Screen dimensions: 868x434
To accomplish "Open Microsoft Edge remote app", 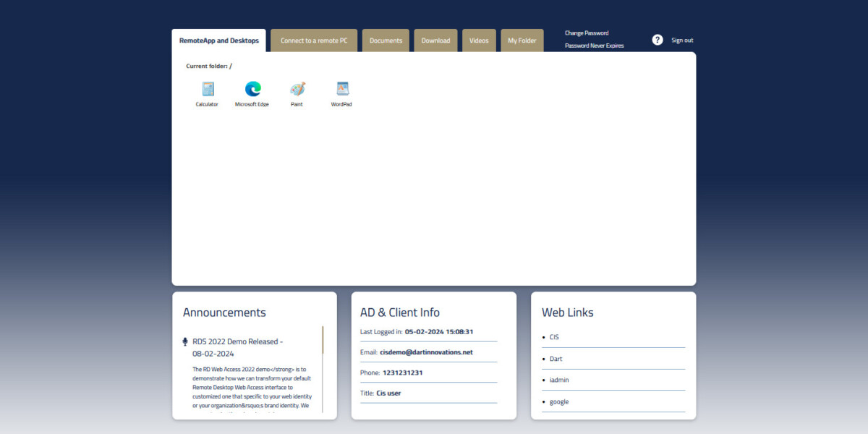I will (x=252, y=89).
